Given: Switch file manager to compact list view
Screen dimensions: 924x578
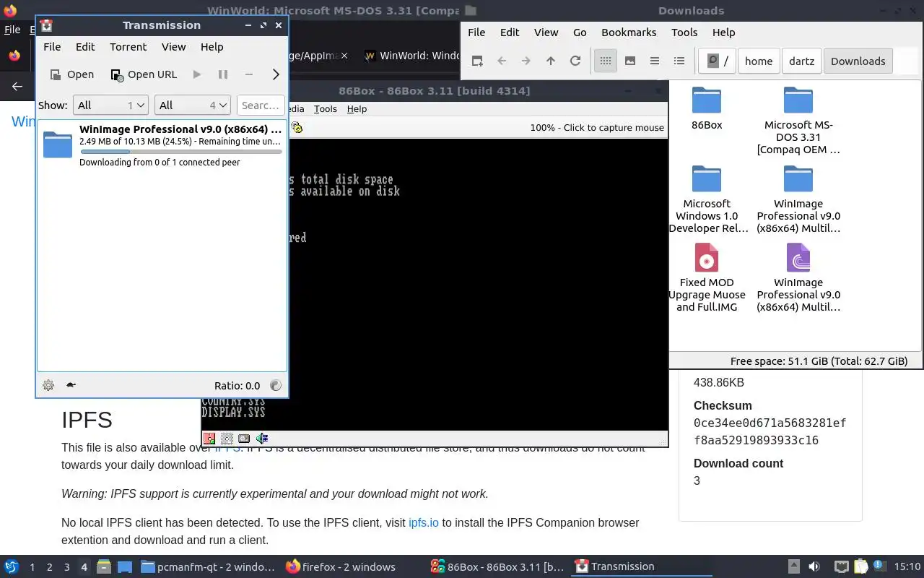Looking at the screenshot, I should coord(655,61).
